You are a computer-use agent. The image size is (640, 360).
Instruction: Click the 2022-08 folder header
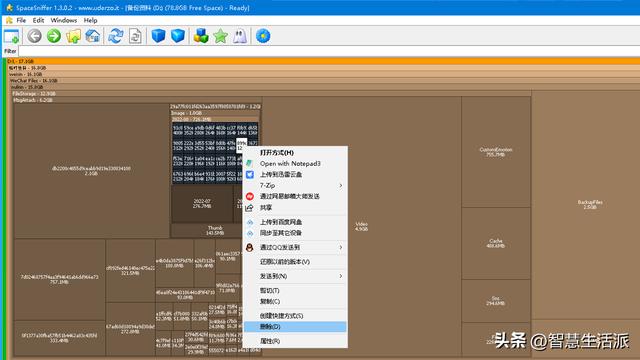(216, 119)
